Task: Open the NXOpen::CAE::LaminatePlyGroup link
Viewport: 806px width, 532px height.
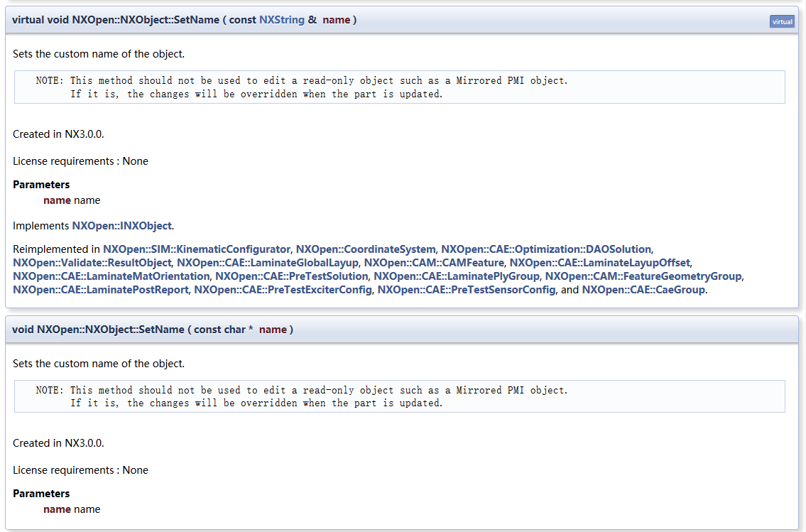Action: (x=457, y=276)
